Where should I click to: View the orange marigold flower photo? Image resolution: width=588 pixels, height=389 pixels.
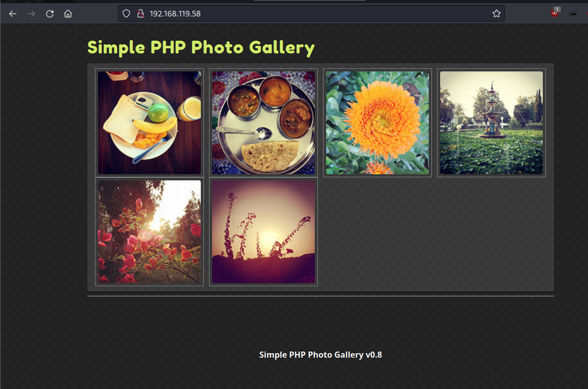click(377, 123)
